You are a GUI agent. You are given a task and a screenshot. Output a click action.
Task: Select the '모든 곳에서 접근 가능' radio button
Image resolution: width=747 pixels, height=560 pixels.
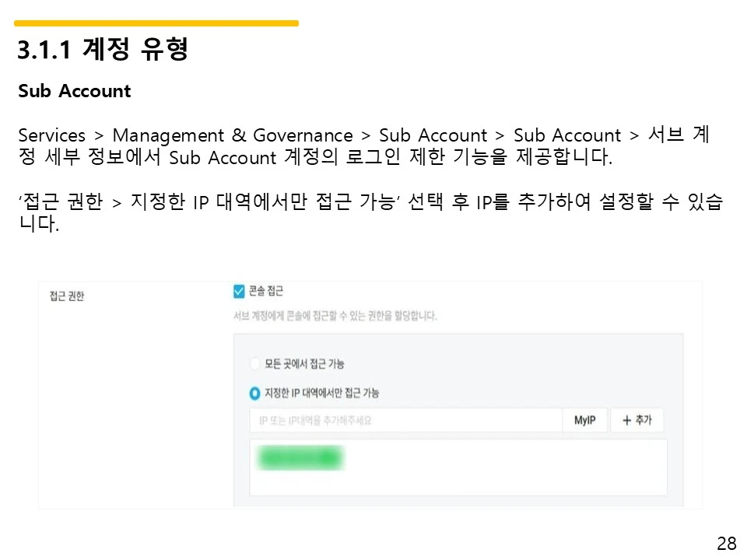(x=254, y=363)
